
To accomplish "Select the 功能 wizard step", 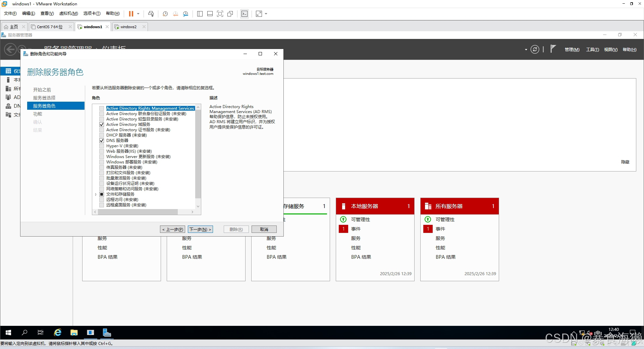I will [38, 114].
